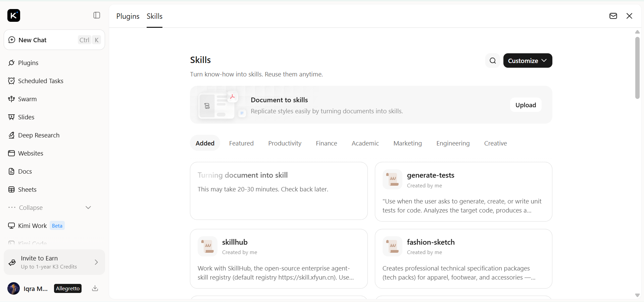Click the generate-tests skill icon

(x=392, y=179)
